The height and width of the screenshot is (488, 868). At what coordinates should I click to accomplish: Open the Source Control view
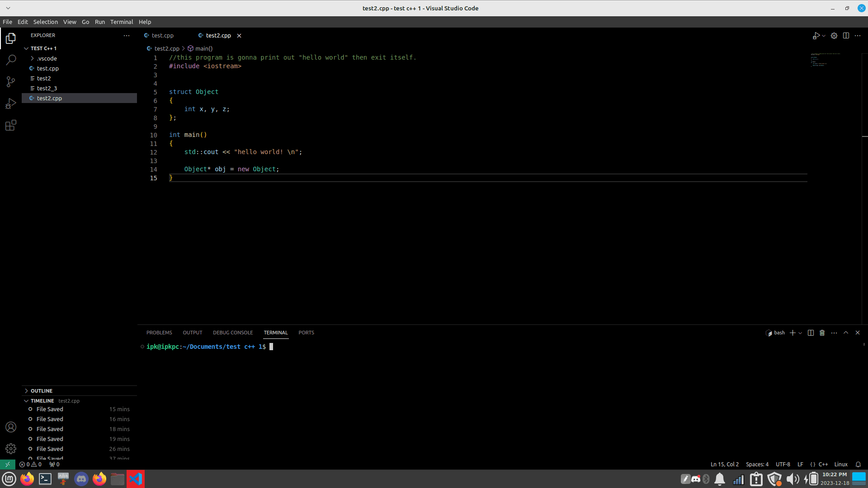(11, 81)
